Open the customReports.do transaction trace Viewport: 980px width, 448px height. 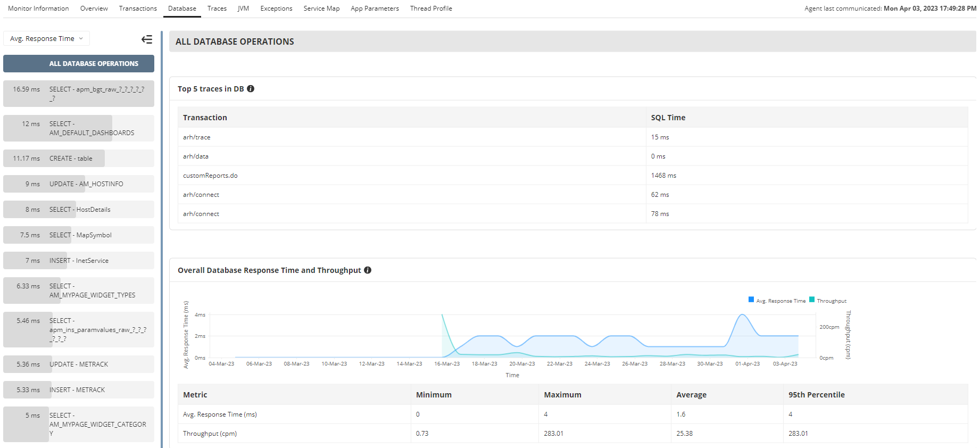tap(210, 176)
